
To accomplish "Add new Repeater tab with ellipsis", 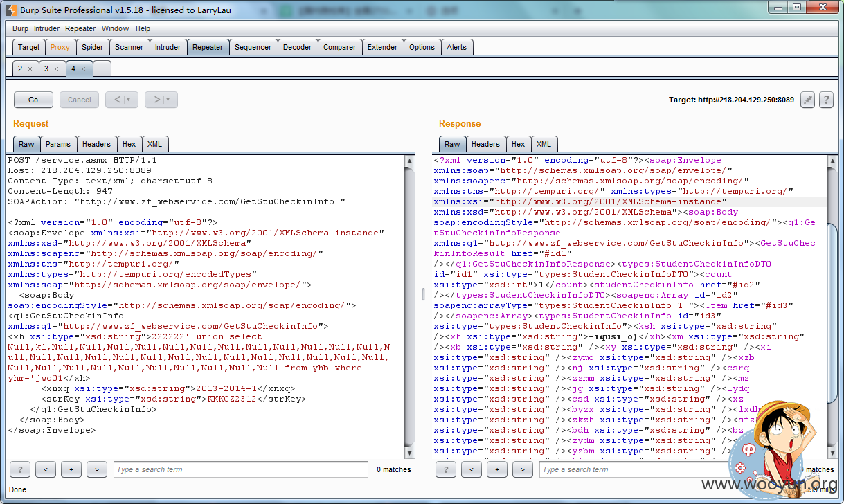I will tap(101, 69).
